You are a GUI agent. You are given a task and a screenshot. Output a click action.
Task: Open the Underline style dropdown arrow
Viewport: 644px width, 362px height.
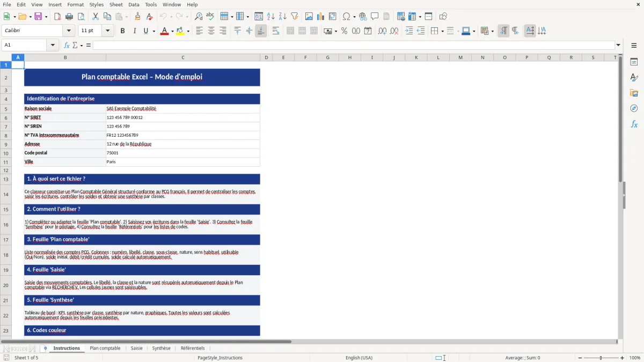(154, 31)
